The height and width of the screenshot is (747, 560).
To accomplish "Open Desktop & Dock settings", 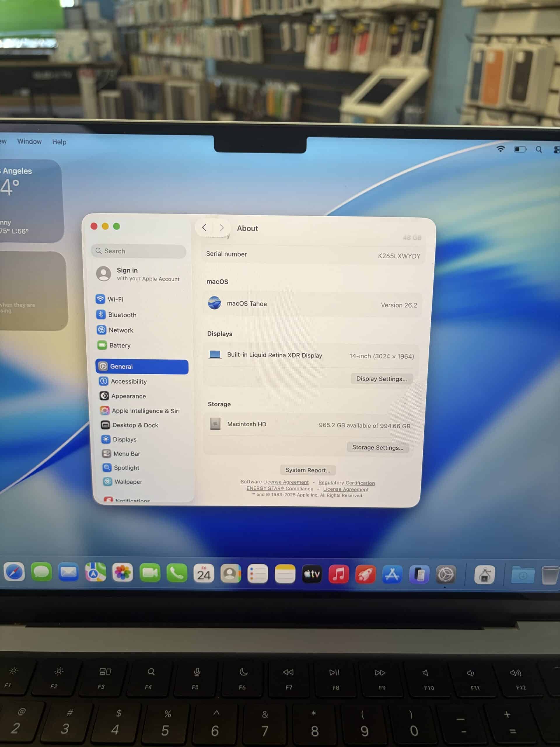I will coord(135,425).
